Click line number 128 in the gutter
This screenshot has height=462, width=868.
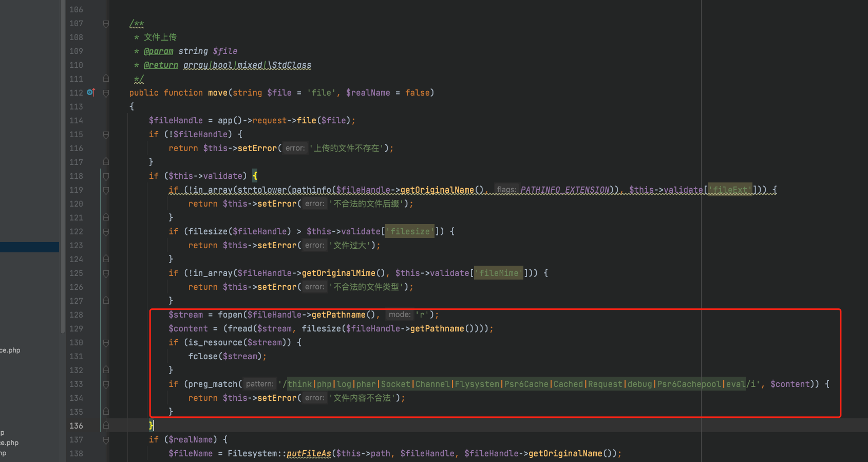(76, 315)
